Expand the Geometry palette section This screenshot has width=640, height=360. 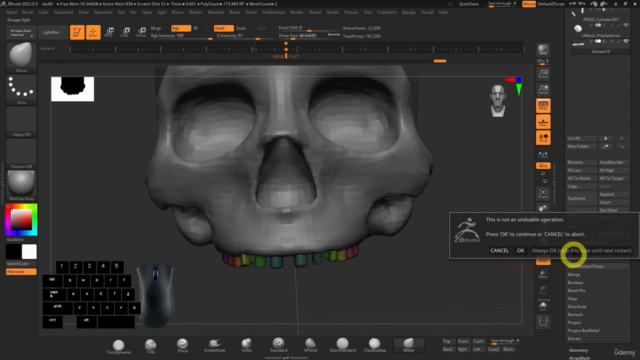578,350
